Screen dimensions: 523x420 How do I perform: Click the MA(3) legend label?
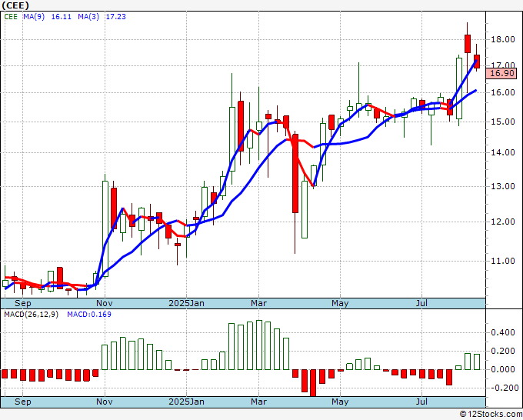coord(88,17)
